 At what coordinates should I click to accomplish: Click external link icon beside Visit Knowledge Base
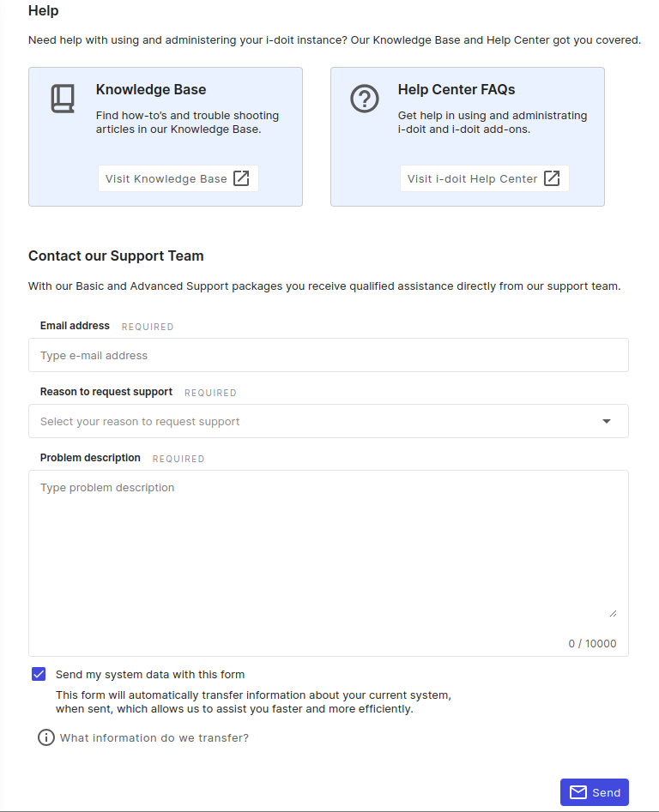(242, 178)
